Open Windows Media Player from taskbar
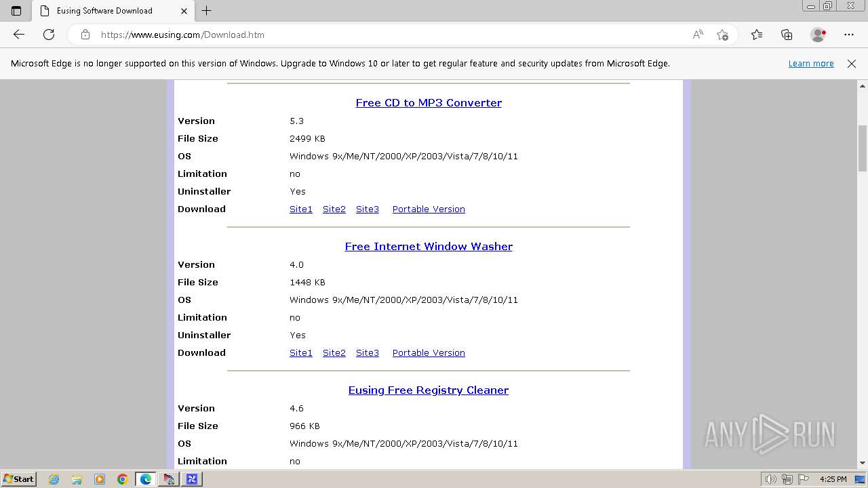Viewport: 868px width, 488px height. tap(100, 479)
